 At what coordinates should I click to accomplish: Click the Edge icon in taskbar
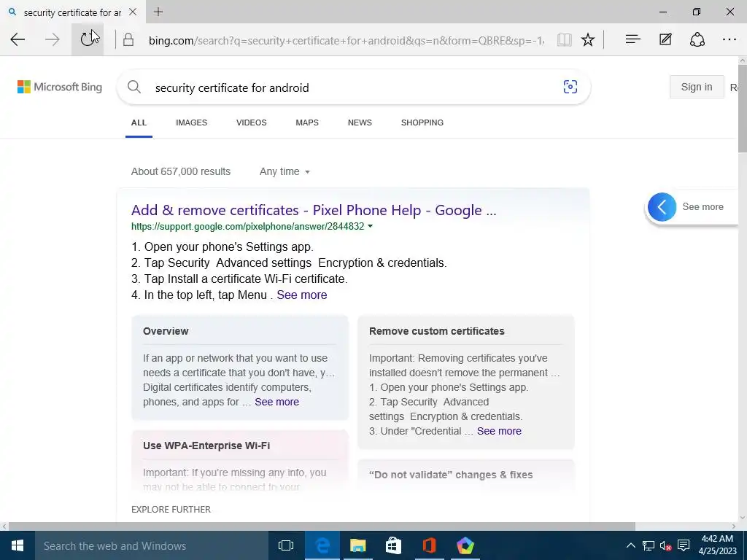[x=322, y=545]
